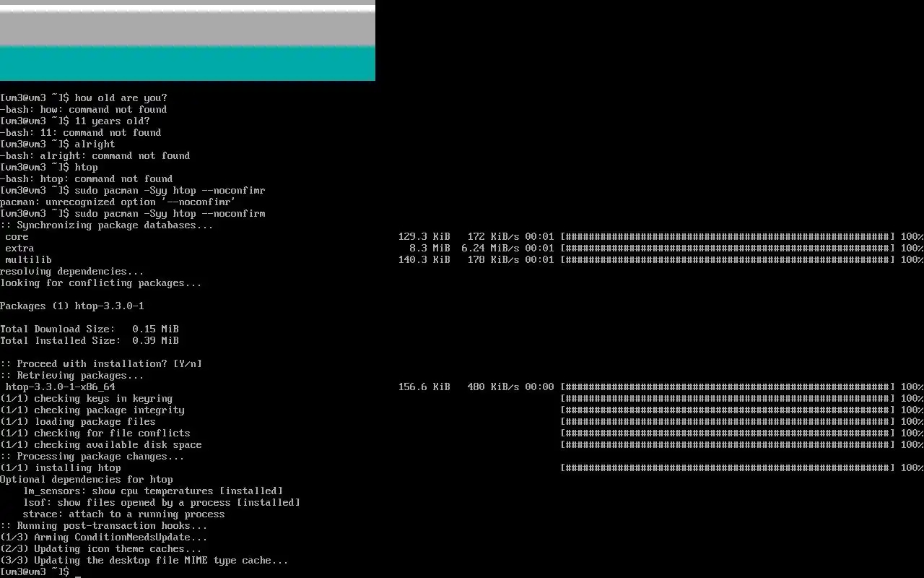The height and width of the screenshot is (578, 924).
Task: Click 'Total Installed Size: 0.39 MiB' line
Action: coord(90,341)
